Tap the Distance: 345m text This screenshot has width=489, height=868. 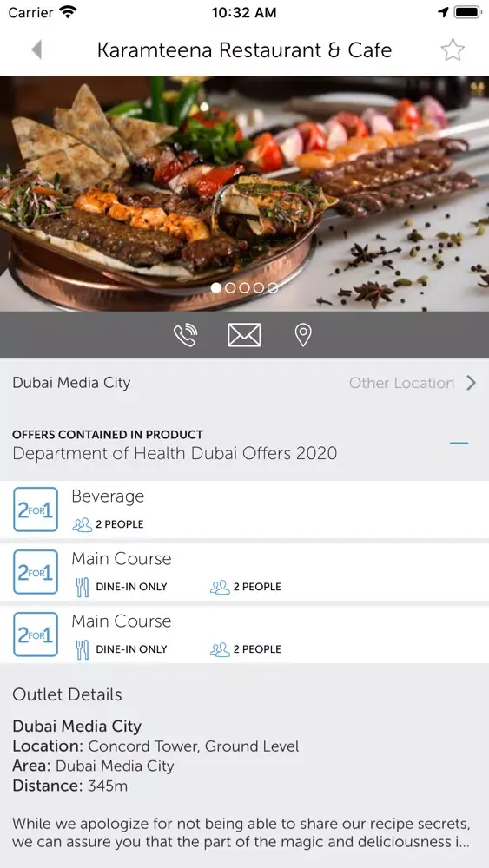pyautogui.click(x=69, y=786)
